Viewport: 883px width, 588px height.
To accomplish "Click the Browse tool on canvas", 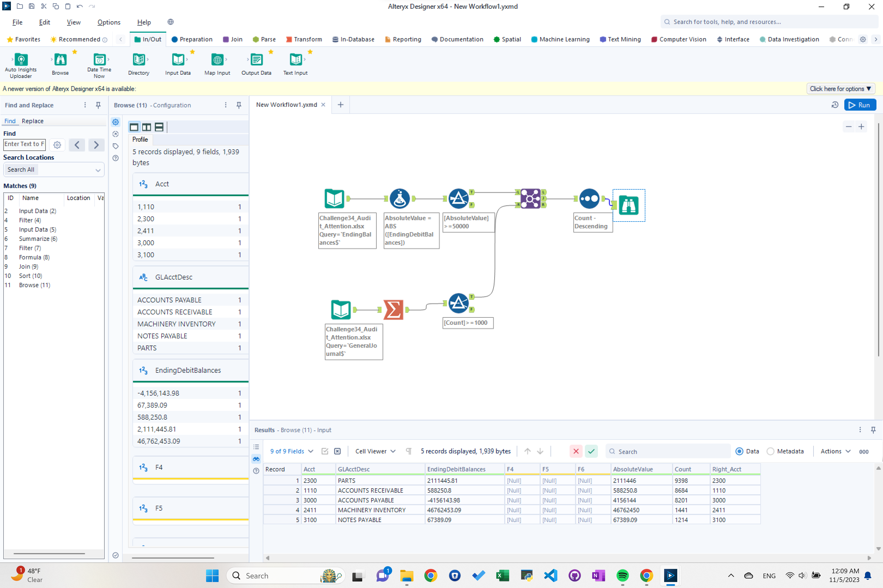I will coord(629,205).
